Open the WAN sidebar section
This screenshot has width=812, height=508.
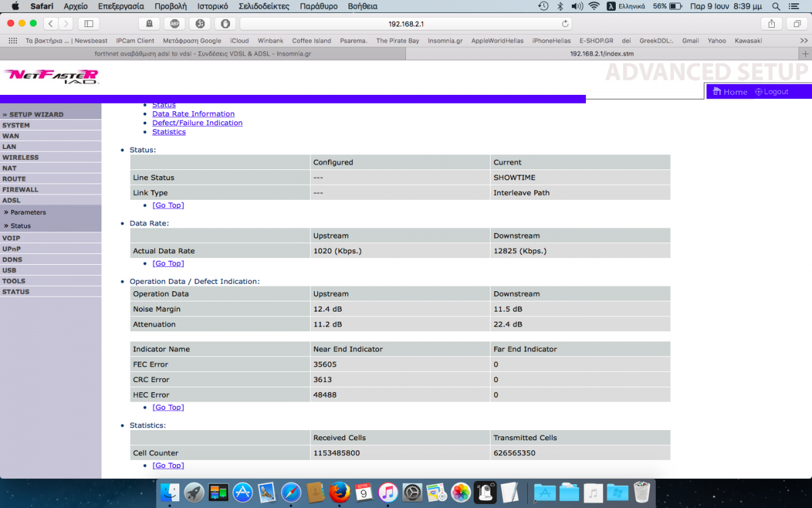[50, 135]
